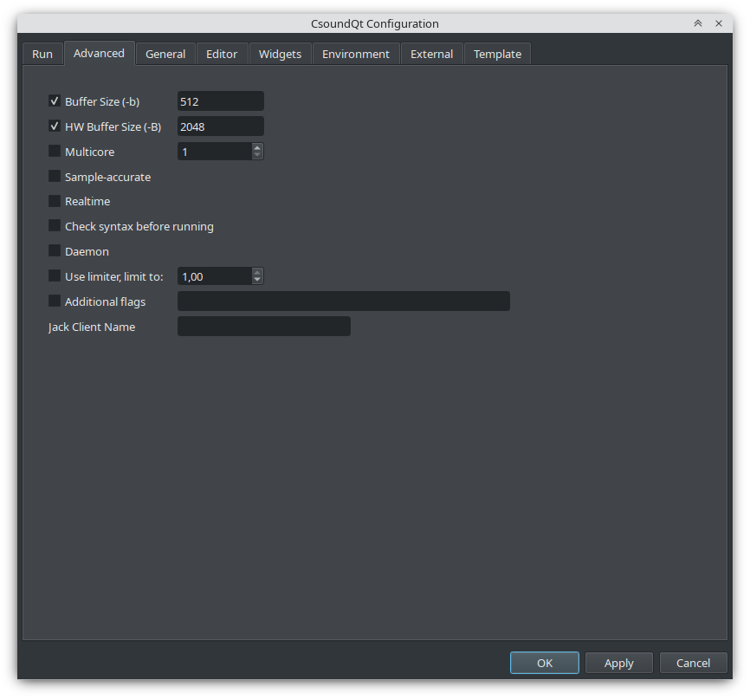Shade the window using the double-chevron icon

pos(698,23)
